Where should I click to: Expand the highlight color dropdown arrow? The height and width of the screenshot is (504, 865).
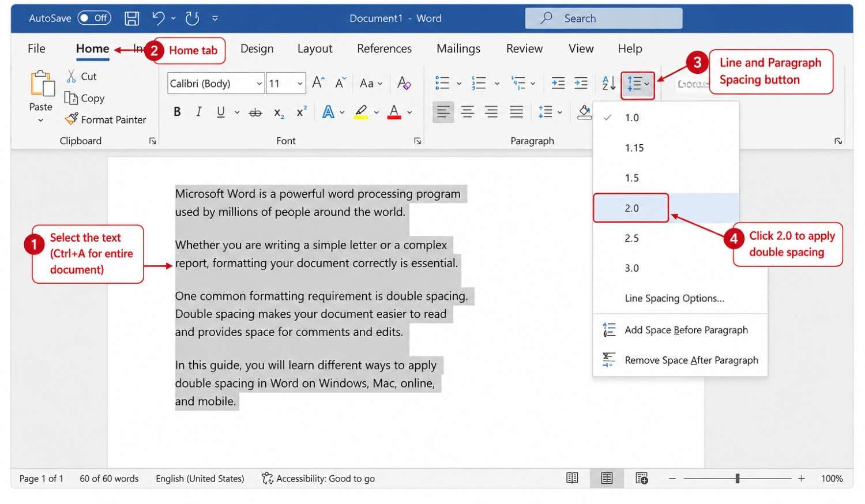click(377, 112)
